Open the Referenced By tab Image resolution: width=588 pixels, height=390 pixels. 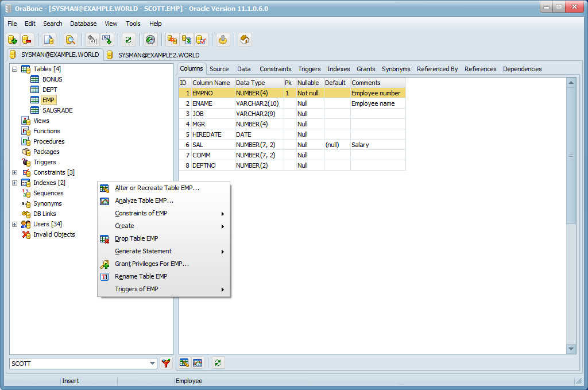[x=437, y=69]
